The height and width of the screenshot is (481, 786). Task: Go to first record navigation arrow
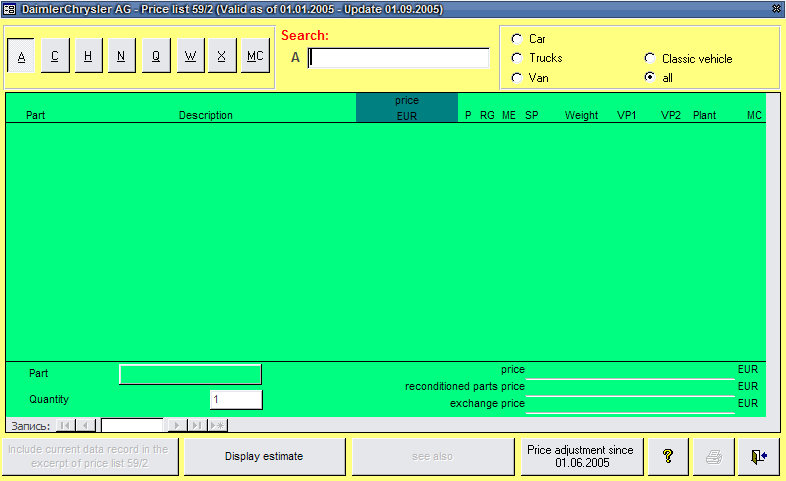click(x=65, y=425)
